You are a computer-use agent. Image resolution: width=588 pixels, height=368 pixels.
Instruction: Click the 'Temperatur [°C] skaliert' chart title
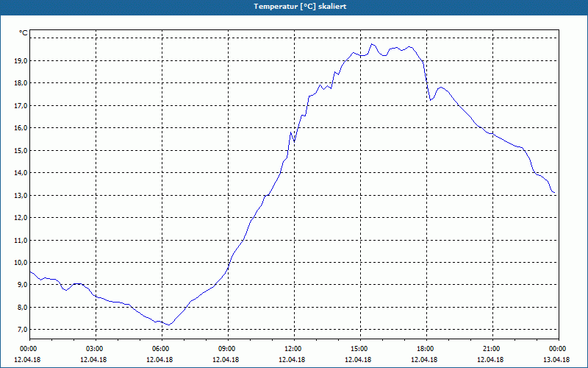pyautogui.click(x=300, y=7)
